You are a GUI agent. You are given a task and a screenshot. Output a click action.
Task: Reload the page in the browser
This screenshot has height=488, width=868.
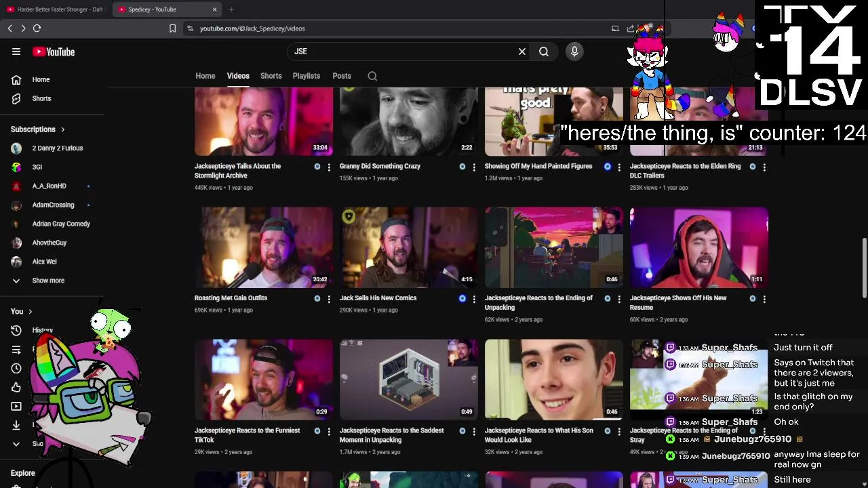[x=37, y=28]
